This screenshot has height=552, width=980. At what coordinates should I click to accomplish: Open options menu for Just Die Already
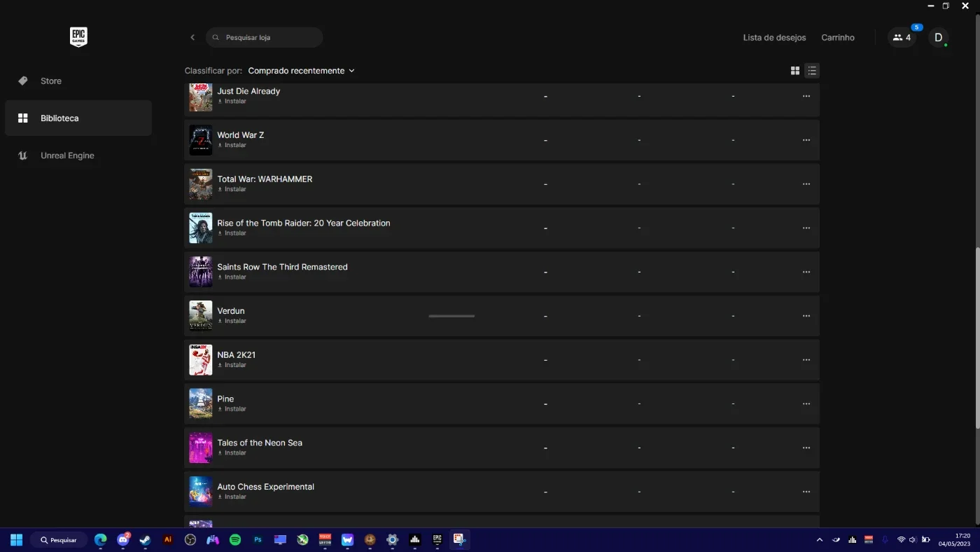tap(806, 96)
